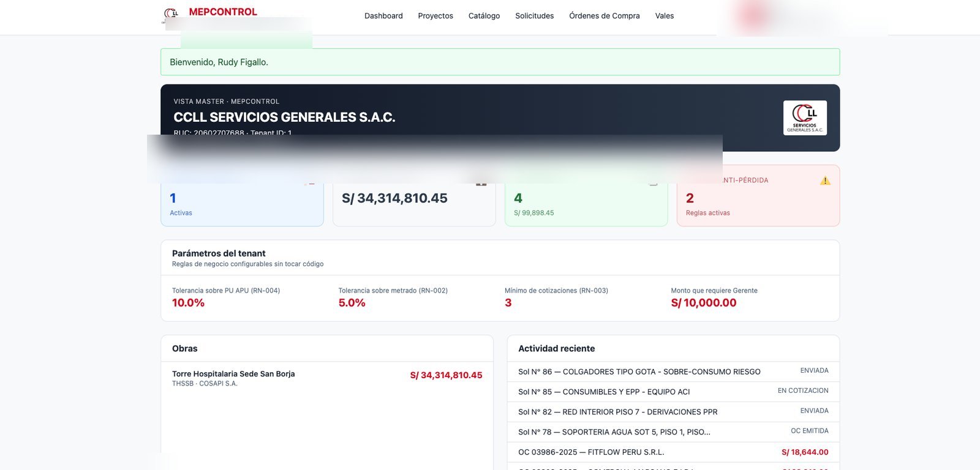The width and height of the screenshot is (980, 470).
Task: Open Sol N° 85 CONSUMIBLES Y EPP row
Action: tap(673, 392)
